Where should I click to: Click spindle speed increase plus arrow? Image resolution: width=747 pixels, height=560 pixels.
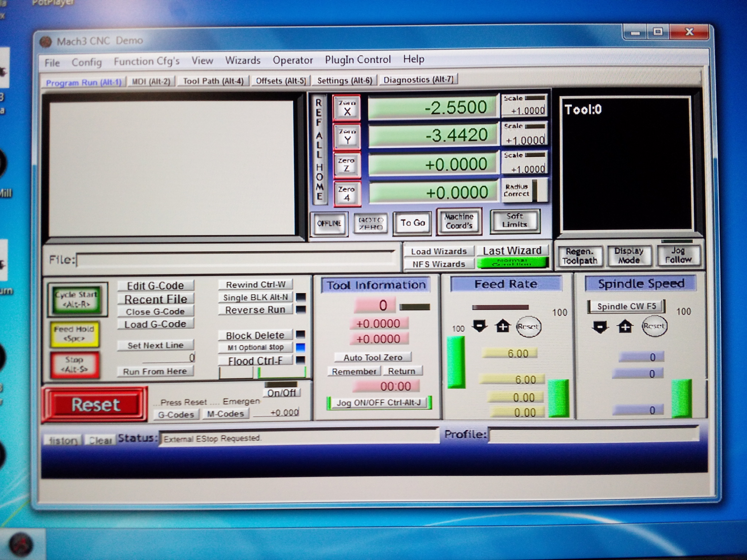625,326
